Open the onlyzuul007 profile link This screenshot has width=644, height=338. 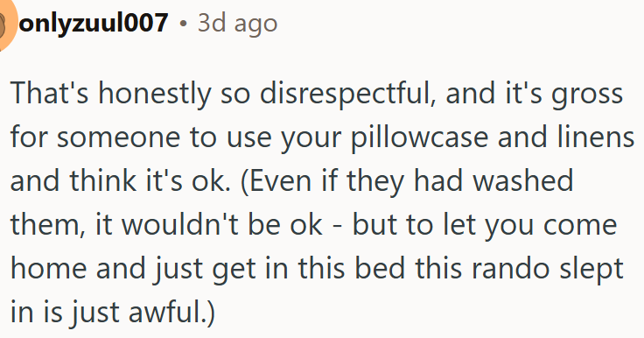pyautogui.click(x=94, y=23)
